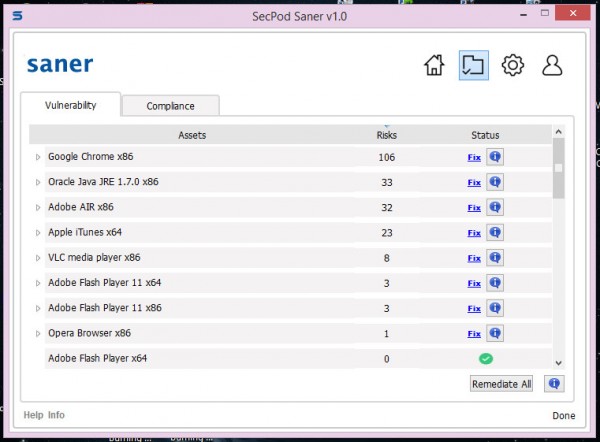
Task: Click Done at the bottom right
Action: pyautogui.click(x=564, y=416)
